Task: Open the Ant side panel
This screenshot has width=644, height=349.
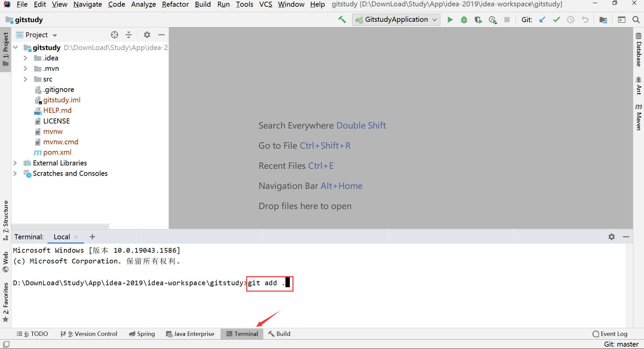Action: pos(638,85)
